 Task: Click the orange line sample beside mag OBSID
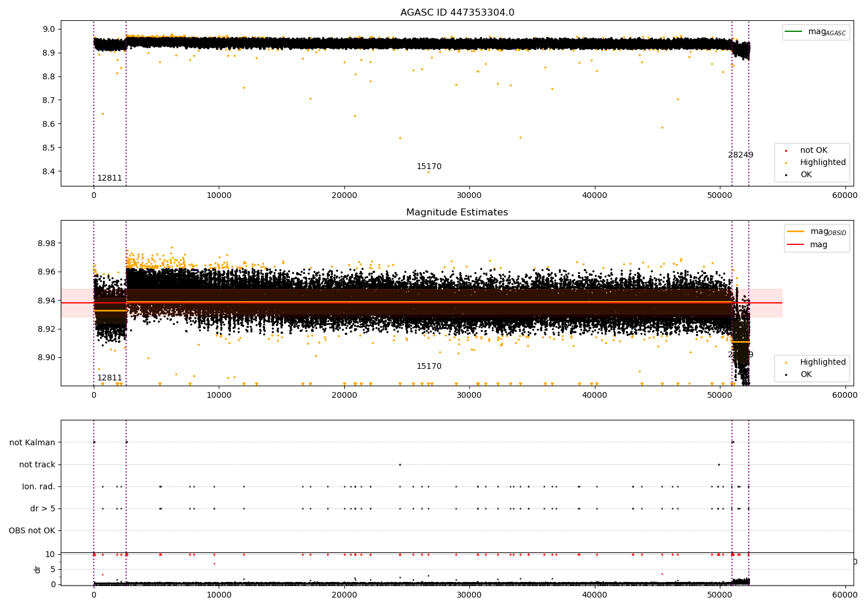pyautogui.click(x=796, y=232)
